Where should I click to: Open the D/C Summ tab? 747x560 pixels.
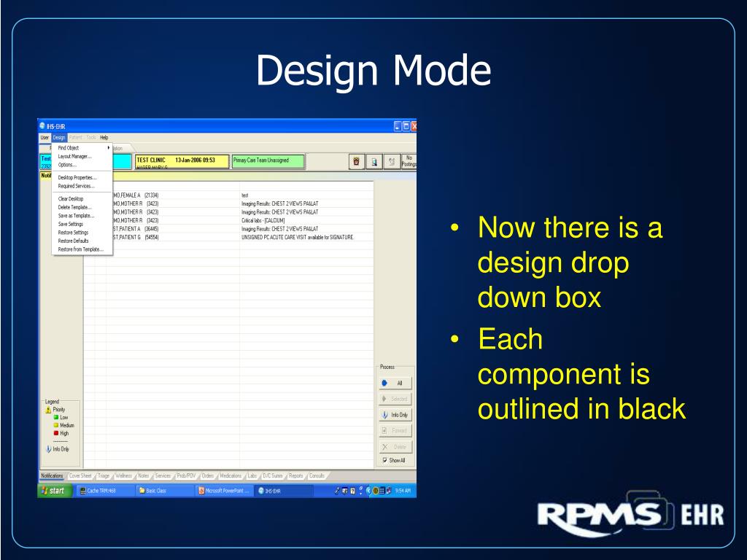click(273, 475)
